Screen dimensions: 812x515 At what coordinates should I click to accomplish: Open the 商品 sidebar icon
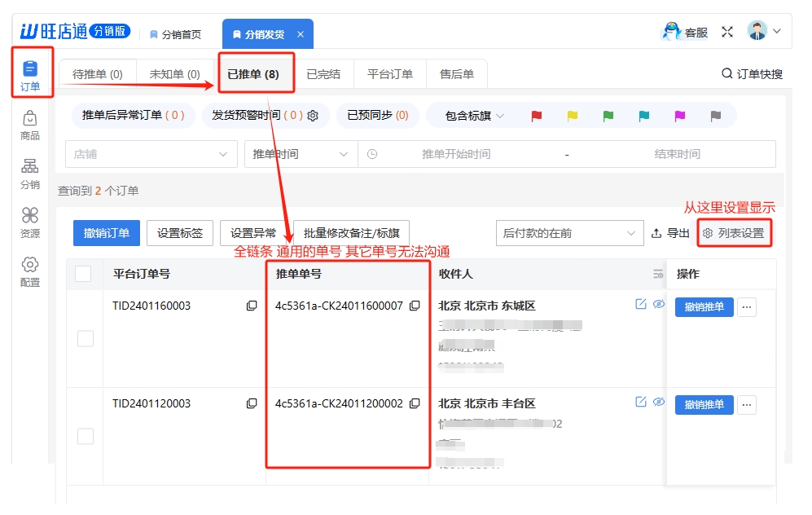pyautogui.click(x=30, y=125)
